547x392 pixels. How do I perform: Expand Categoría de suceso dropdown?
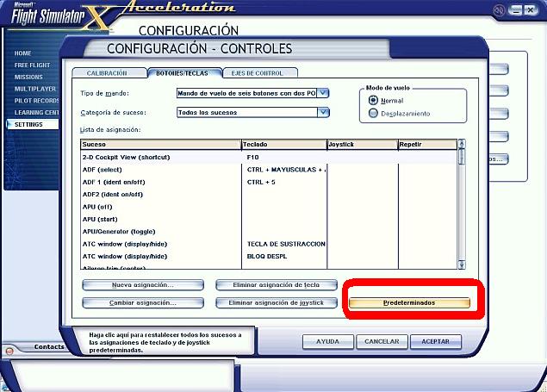(x=323, y=112)
